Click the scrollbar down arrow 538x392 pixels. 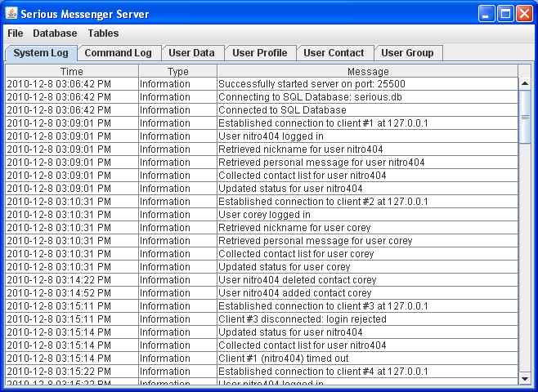pyautogui.click(x=525, y=377)
